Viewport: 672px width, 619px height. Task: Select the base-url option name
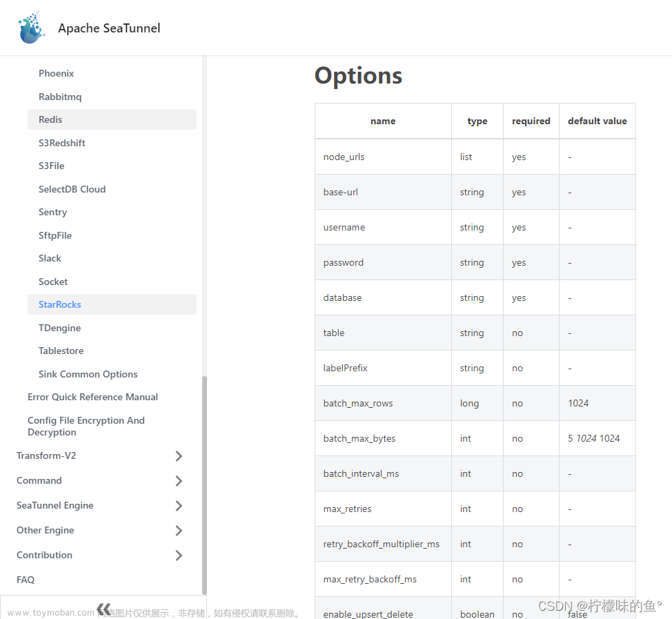point(341,192)
